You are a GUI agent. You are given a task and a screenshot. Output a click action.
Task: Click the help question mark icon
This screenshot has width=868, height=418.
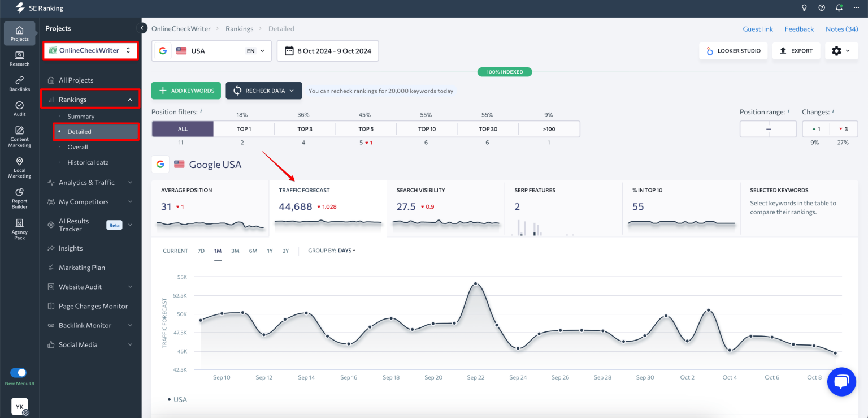tap(822, 8)
